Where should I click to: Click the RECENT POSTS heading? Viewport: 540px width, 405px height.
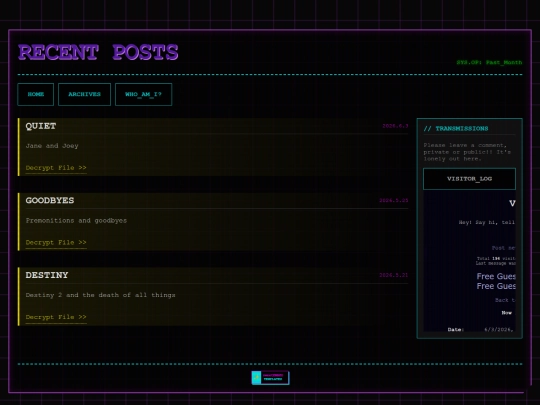(98, 53)
